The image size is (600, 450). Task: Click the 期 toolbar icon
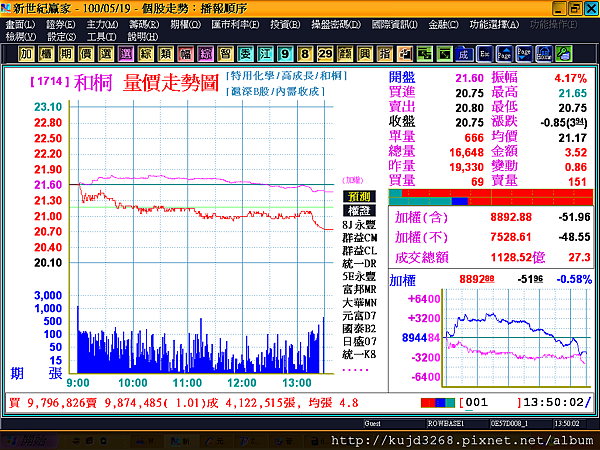pyautogui.click(x=66, y=54)
